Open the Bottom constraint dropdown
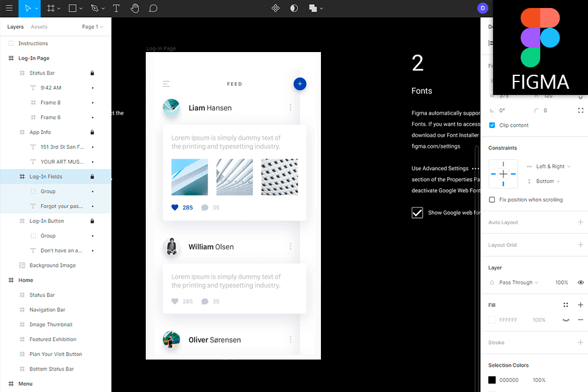 coord(545,181)
